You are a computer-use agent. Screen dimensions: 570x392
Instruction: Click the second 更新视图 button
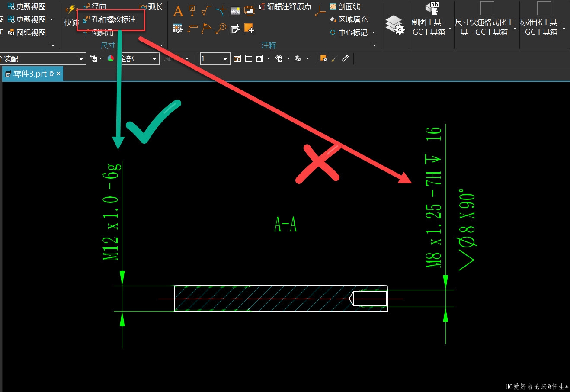coord(27,19)
